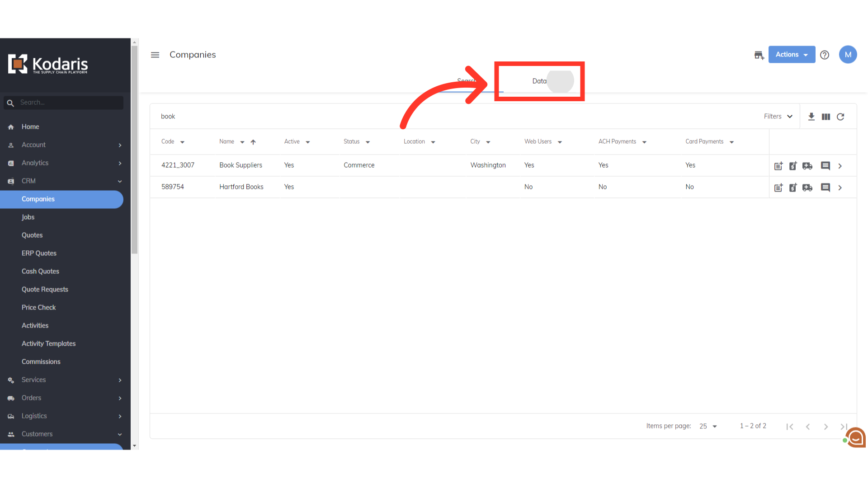
Task: Toggle ascending sort arrow on Name column
Action: point(253,142)
